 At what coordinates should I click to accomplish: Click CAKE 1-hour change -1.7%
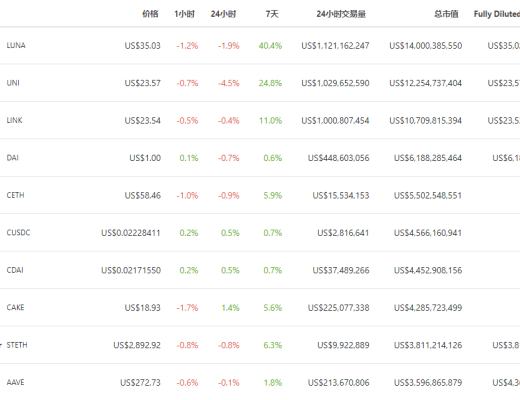pyautogui.click(x=187, y=308)
